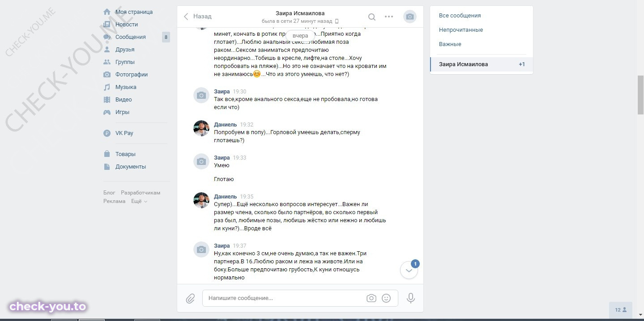
Task: Open the online friends counter 12
Action: click(621, 310)
